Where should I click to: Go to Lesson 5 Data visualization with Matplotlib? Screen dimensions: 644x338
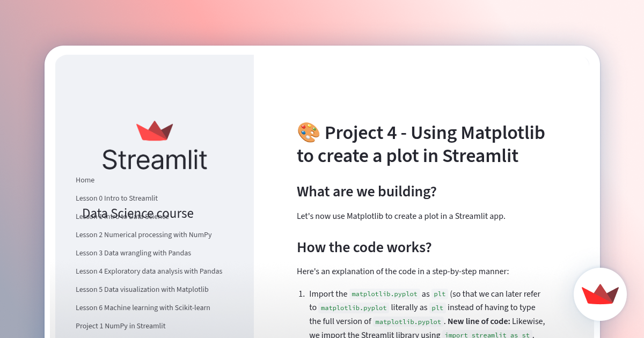click(142, 290)
